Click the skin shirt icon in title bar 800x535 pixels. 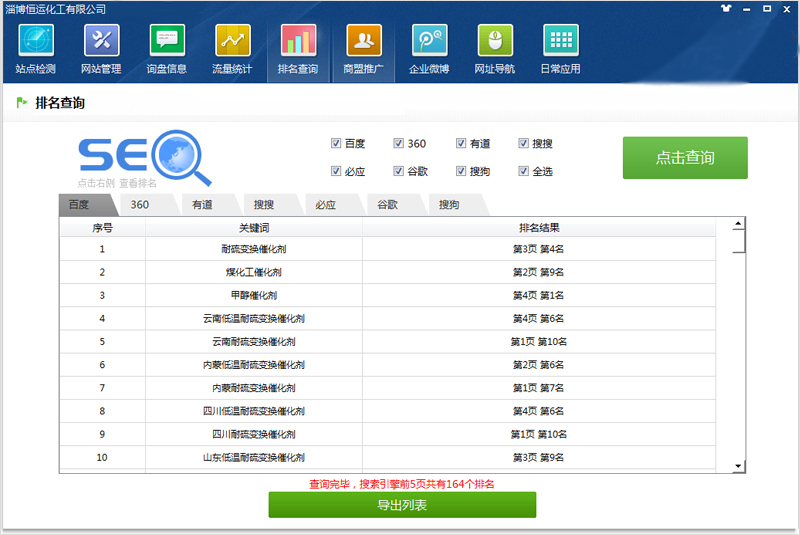[x=726, y=9]
